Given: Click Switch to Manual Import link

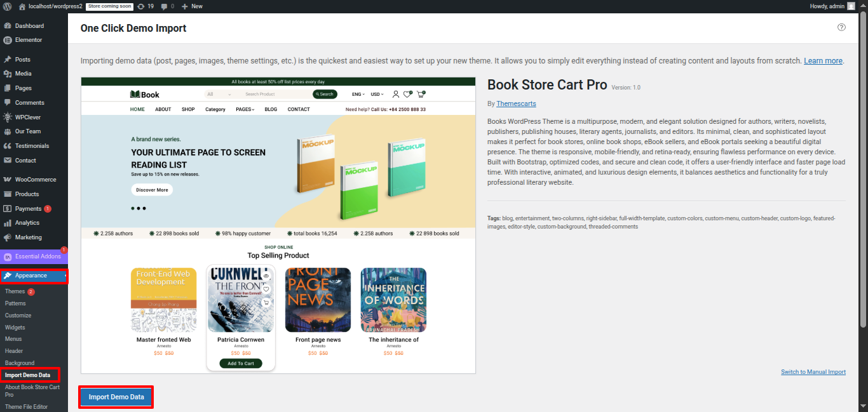Looking at the screenshot, I should click(x=813, y=372).
